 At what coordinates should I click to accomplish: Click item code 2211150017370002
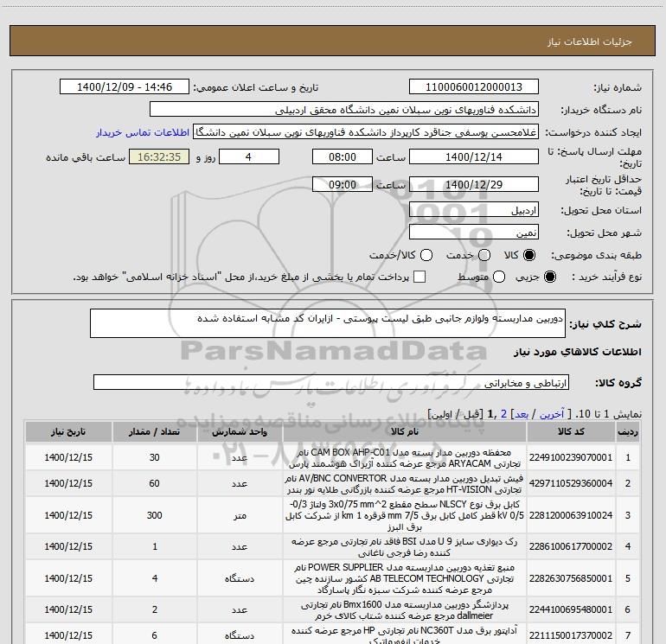click(571, 635)
